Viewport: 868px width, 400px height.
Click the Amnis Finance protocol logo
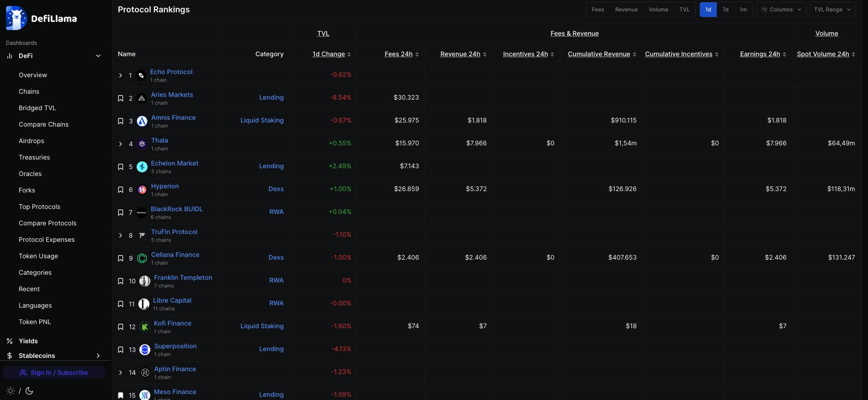tap(142, 121)
